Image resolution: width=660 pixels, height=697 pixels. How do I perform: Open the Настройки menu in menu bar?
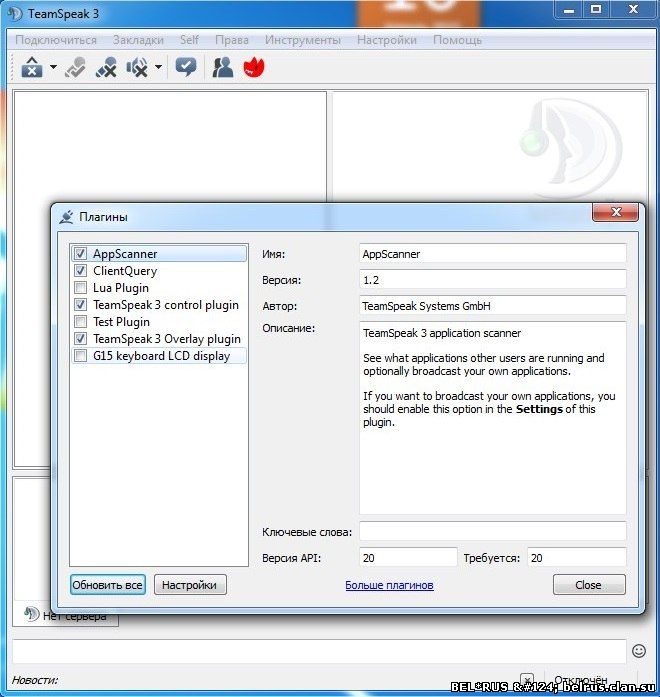coord(387,40)
